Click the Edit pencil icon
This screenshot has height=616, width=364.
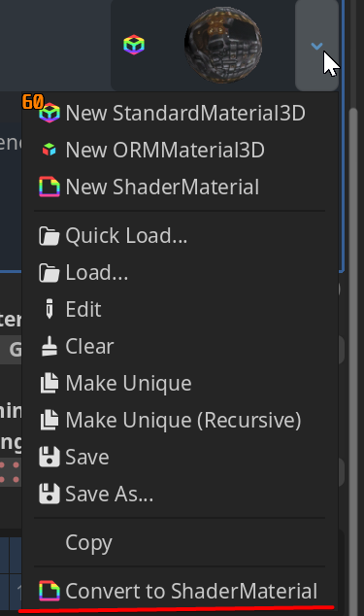50,309
